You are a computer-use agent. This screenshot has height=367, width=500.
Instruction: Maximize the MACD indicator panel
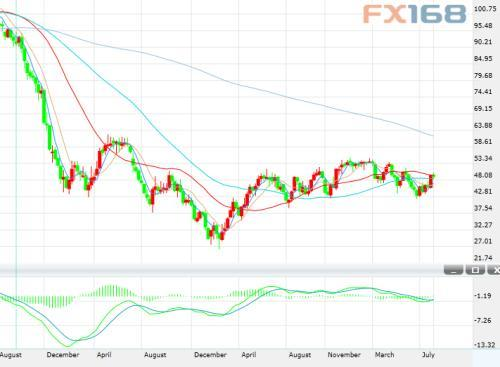475,269
